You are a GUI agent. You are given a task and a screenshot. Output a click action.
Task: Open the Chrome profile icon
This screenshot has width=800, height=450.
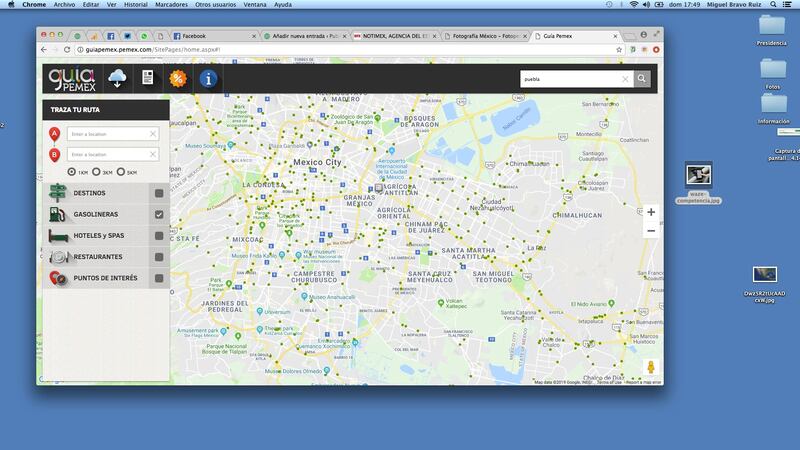click(644, 35)
